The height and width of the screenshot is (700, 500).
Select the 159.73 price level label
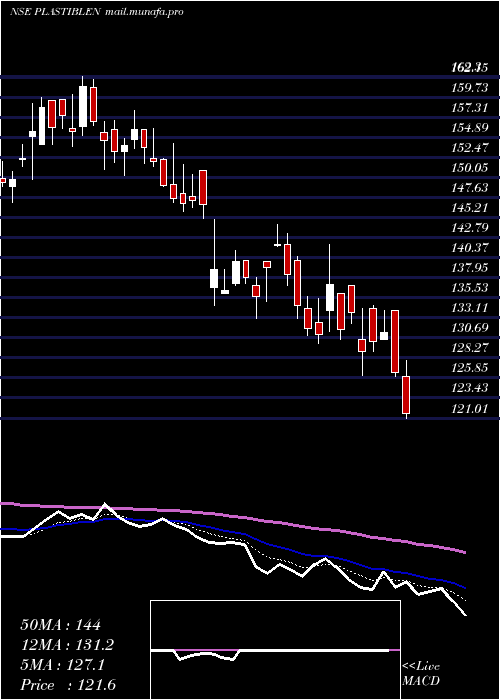[x=469, y=88]
